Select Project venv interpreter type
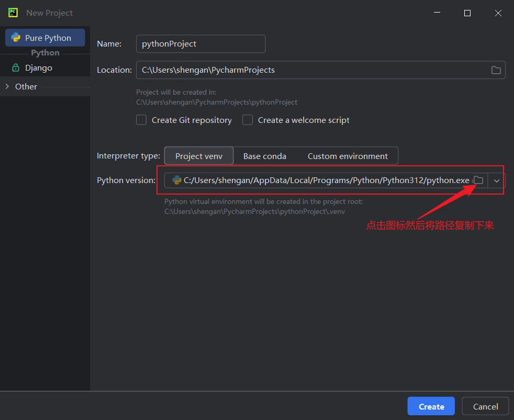This screenshot has width=514, height=420. coord(198,156)
